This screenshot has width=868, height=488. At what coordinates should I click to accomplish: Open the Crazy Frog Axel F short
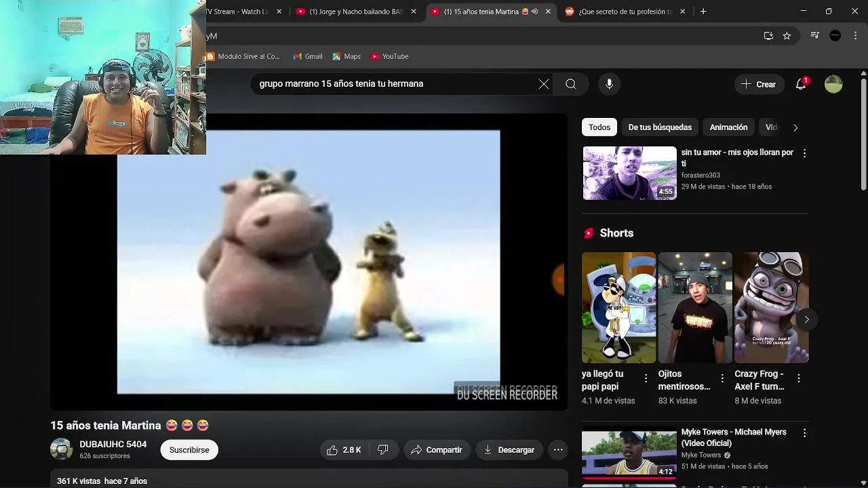(772, 308)
